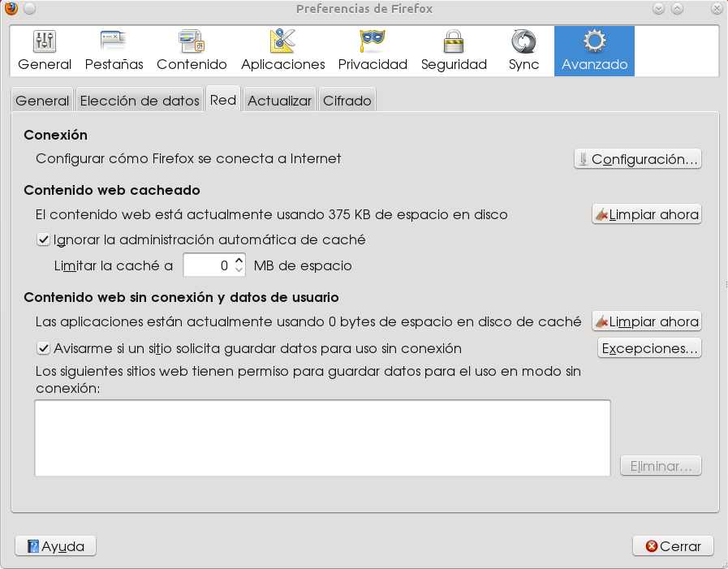Close window using title bar X

click(x=717, y=8)
